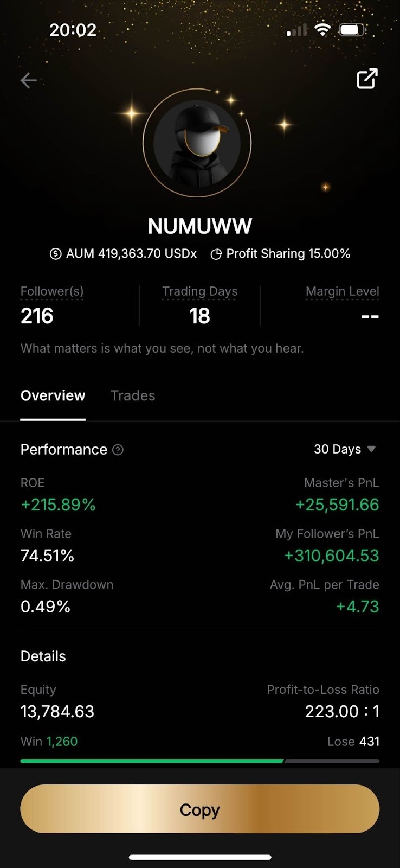Switch to the Trades tab
Screen dimensions: 400x868
(x=133, y=395)
